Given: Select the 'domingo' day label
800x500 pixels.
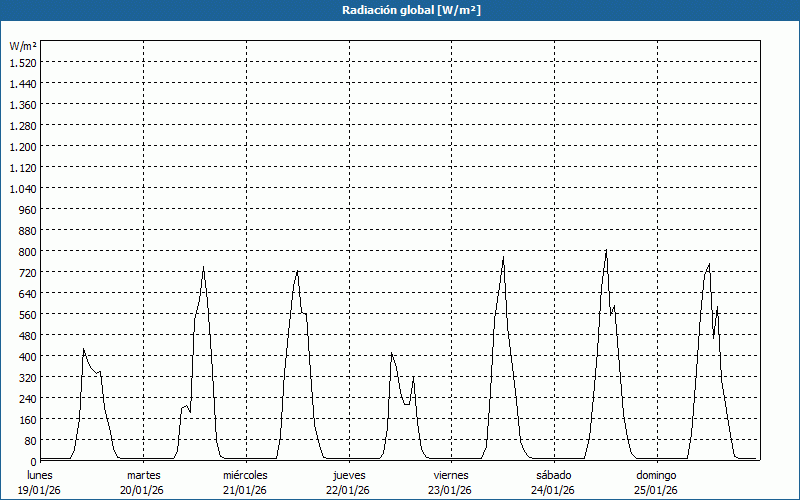Looking at the screenshot, I should pos(656,475).
